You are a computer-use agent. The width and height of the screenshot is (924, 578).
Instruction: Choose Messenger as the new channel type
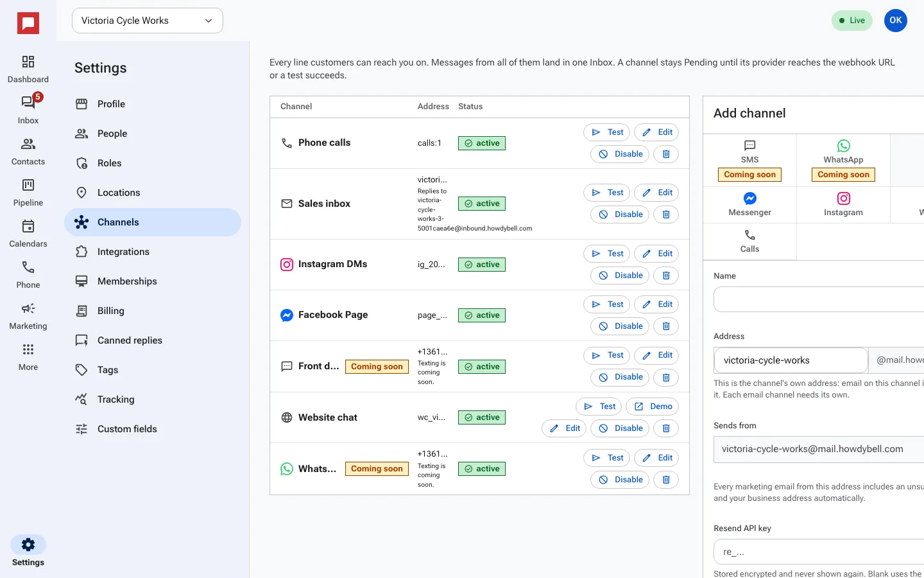click(x=749, y=205)
